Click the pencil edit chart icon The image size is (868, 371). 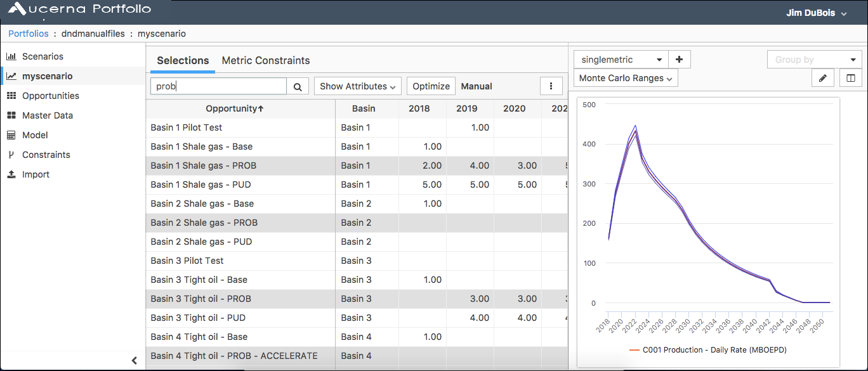[x=822, y=78]
